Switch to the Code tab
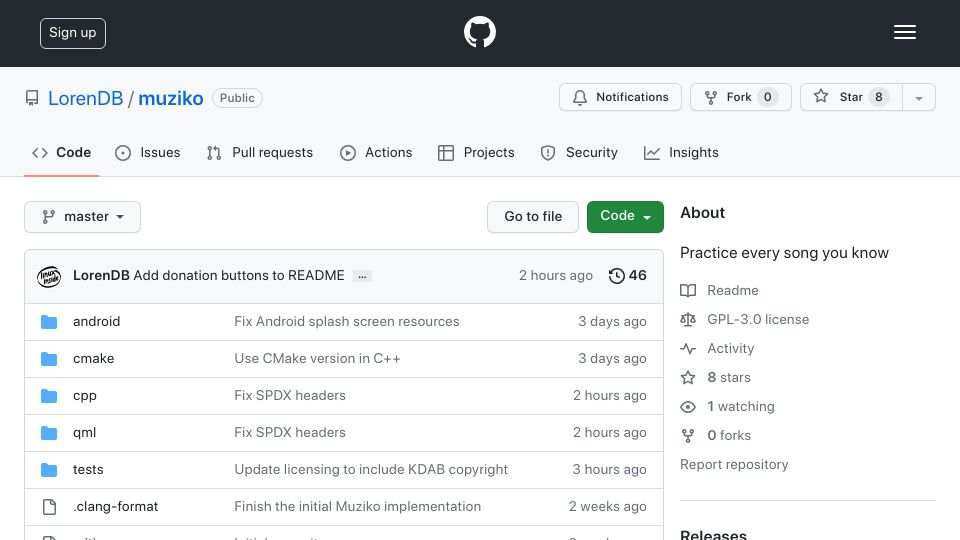The image size is (960, 540). (61, 152)
